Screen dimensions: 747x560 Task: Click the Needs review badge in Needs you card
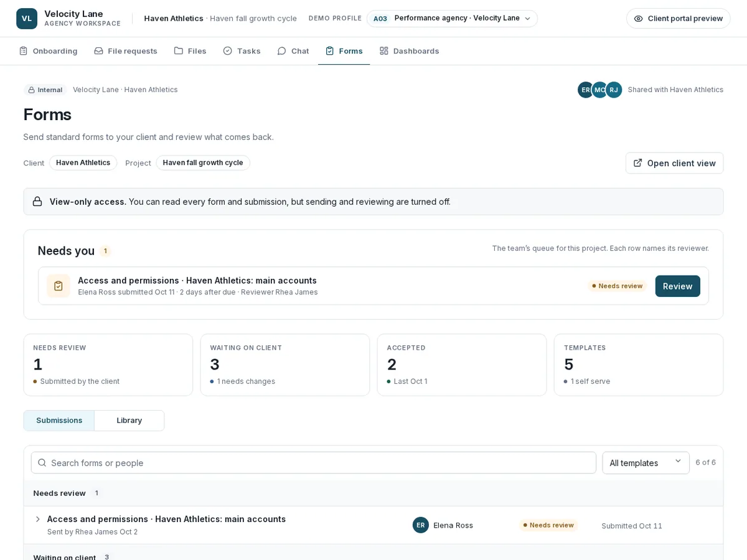pos(617,286)
